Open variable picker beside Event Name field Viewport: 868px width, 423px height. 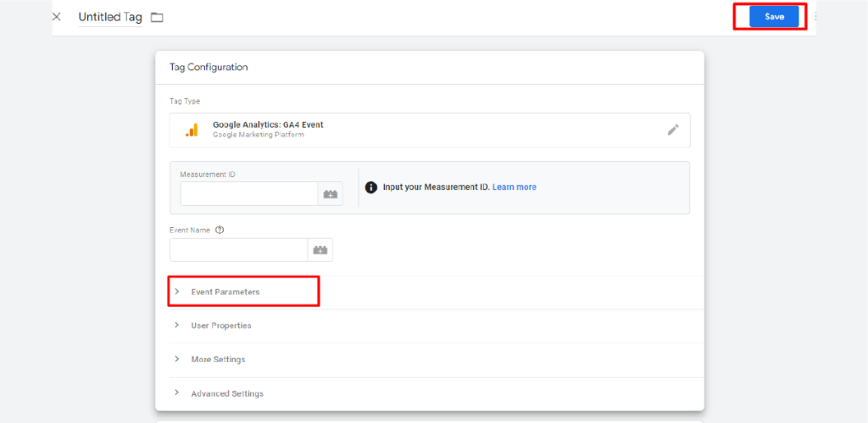[x=320, y=250]
